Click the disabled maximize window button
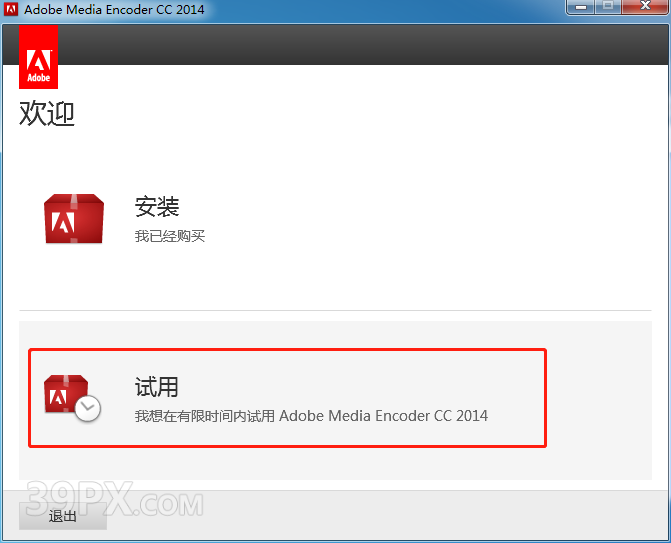The width and height of the screenshot is (671, 543). click(608, 7)
